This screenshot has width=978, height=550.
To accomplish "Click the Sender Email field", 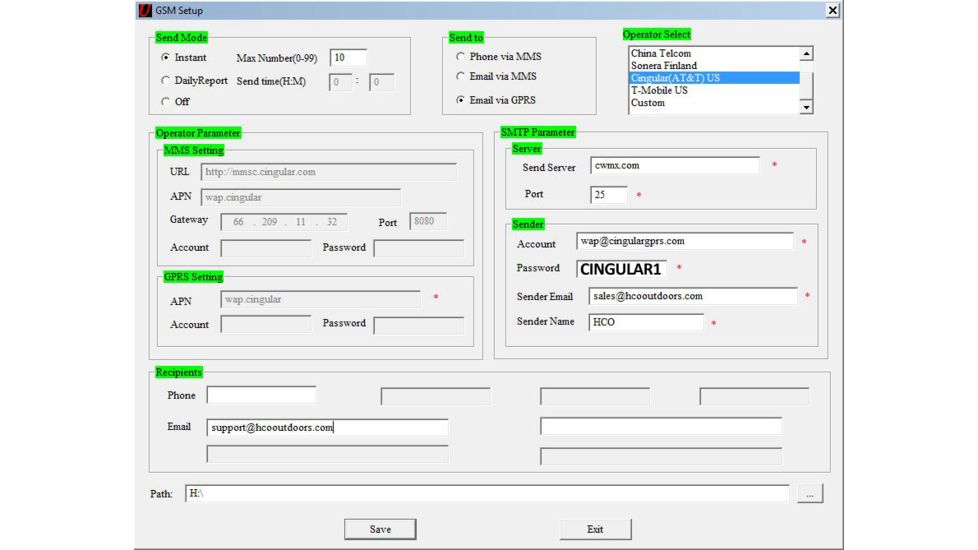I will point(693,296).
